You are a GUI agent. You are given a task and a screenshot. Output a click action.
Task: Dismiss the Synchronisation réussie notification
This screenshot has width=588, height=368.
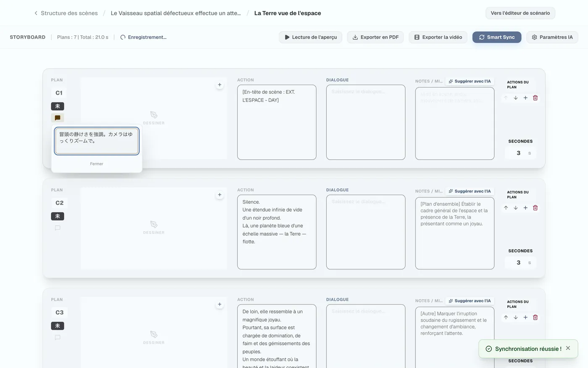coord(568,348)
